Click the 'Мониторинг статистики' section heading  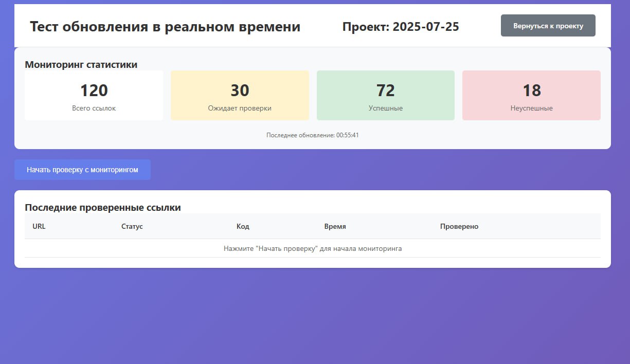tap(81, 65)
